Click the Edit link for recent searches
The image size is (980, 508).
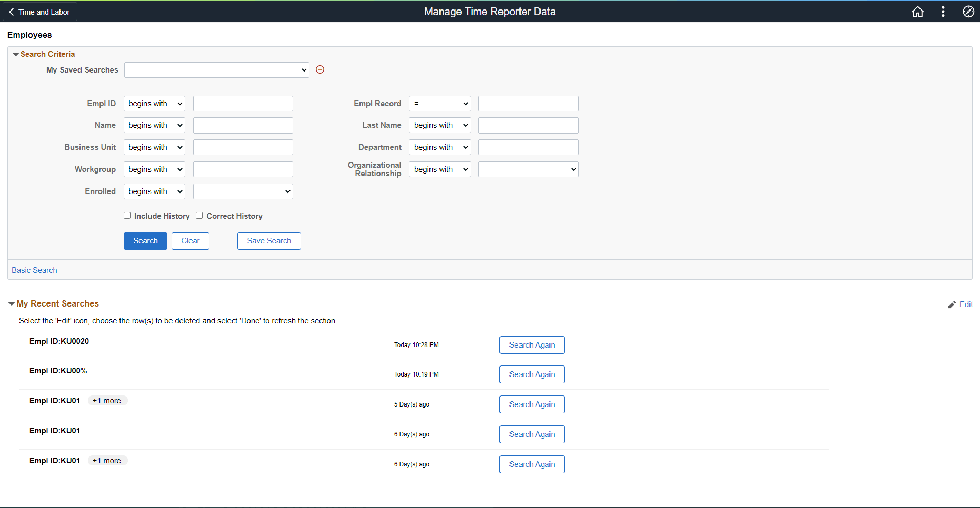[966, 304]
